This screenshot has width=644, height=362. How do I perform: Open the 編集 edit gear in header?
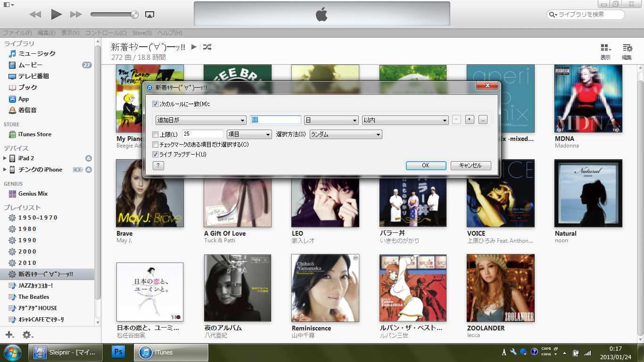pos(627,52)
